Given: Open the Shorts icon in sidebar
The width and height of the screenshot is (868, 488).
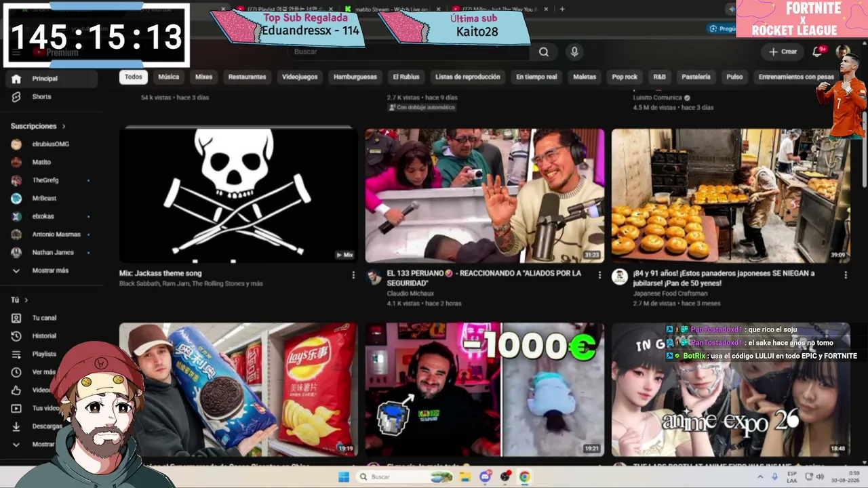Looking at the screenshot, I should click(x=16, y=97).
